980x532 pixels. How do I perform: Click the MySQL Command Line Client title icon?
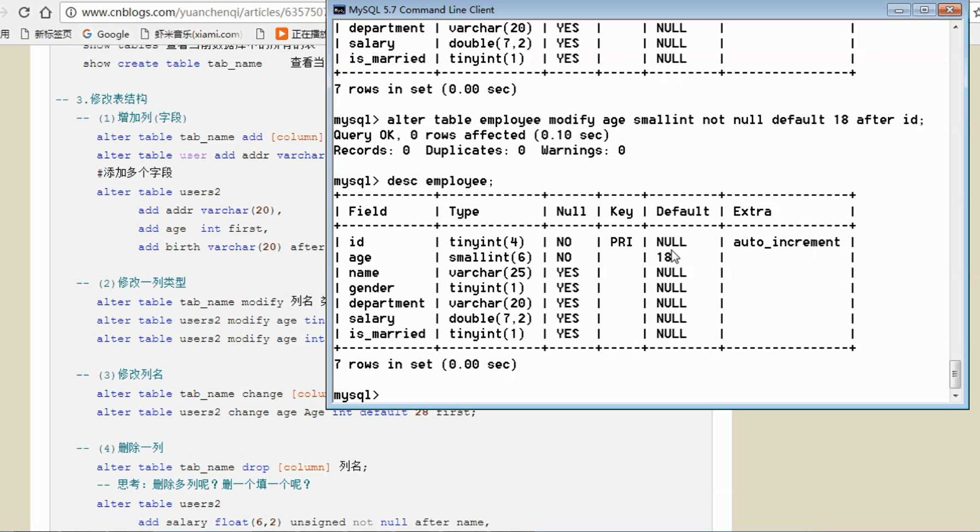click(339, 10)
